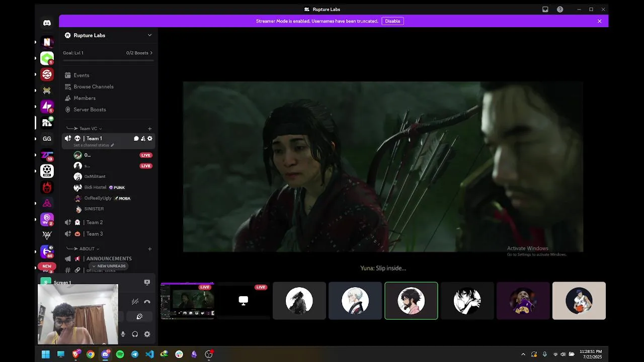Watch the second LIVE stream in voice list
Screen dimensions: 644x362
click(x=146, y=166)
